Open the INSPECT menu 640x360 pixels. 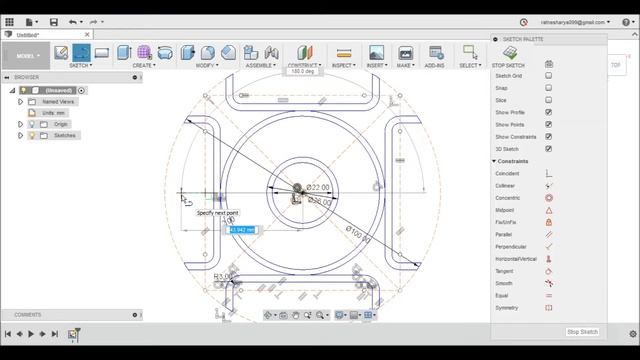(x=344, y=65)
